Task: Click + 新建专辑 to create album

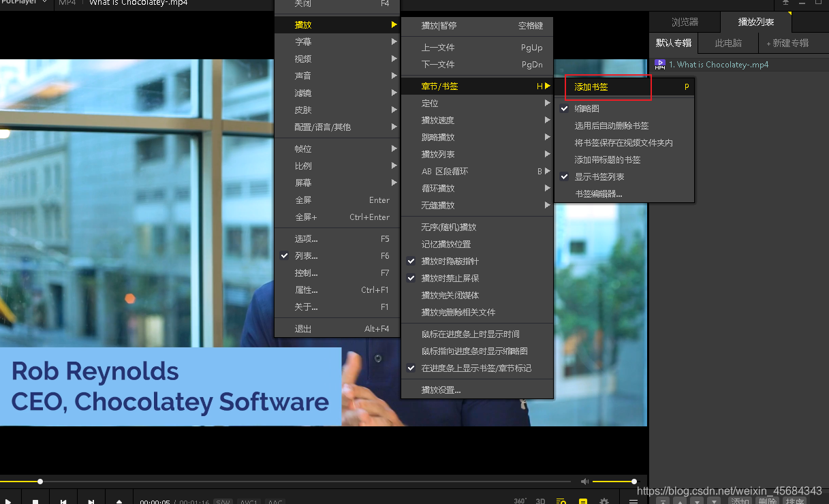Action: click(x=787, y=43)
